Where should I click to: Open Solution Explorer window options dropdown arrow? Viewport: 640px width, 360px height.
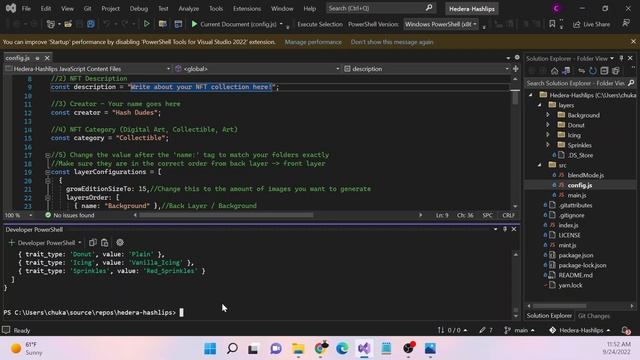[x=612, y=58]
